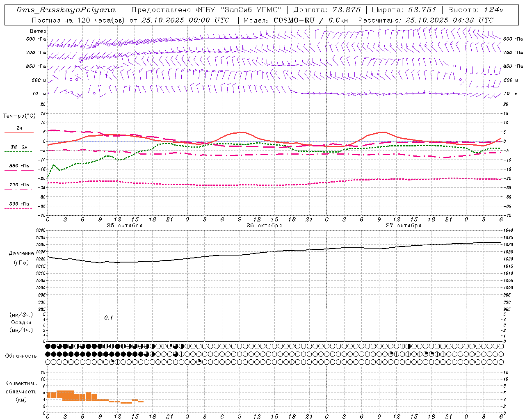
Task: Click the (км) unit label
Action: [x=21, y=400]
